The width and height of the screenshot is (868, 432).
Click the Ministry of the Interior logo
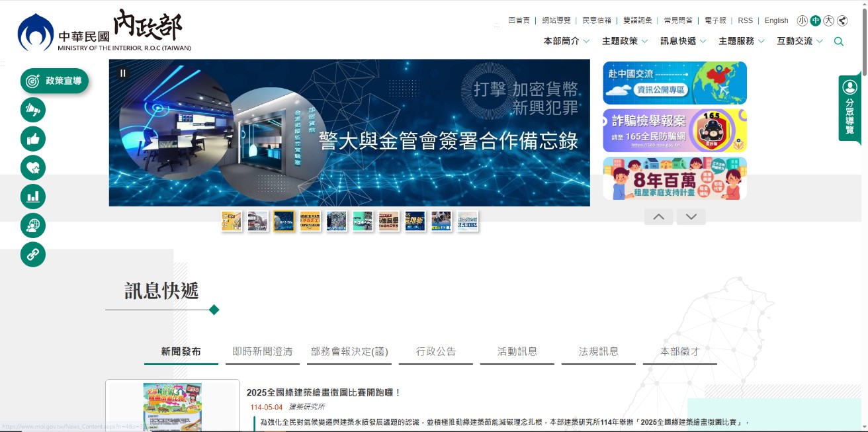coord(105,32)
